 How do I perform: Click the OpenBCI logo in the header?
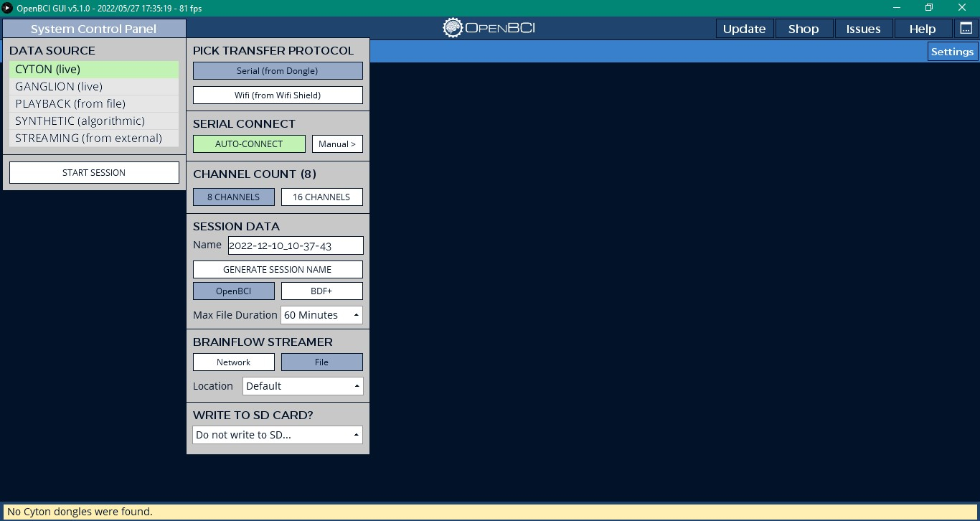(489, 28)
